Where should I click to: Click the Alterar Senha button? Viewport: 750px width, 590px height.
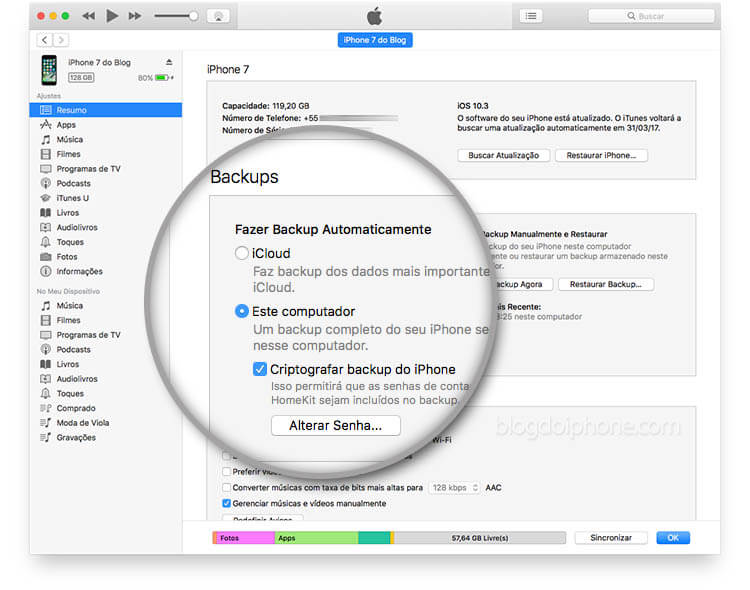[335, 425]
